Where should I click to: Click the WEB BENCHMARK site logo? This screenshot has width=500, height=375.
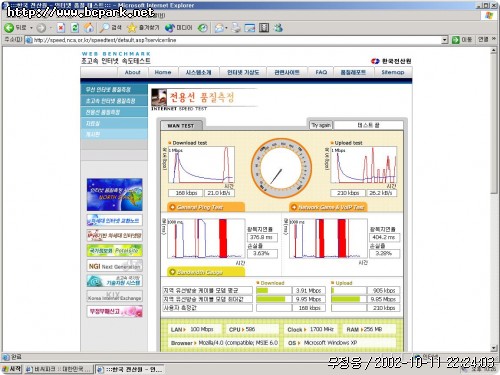click(116, 57)
